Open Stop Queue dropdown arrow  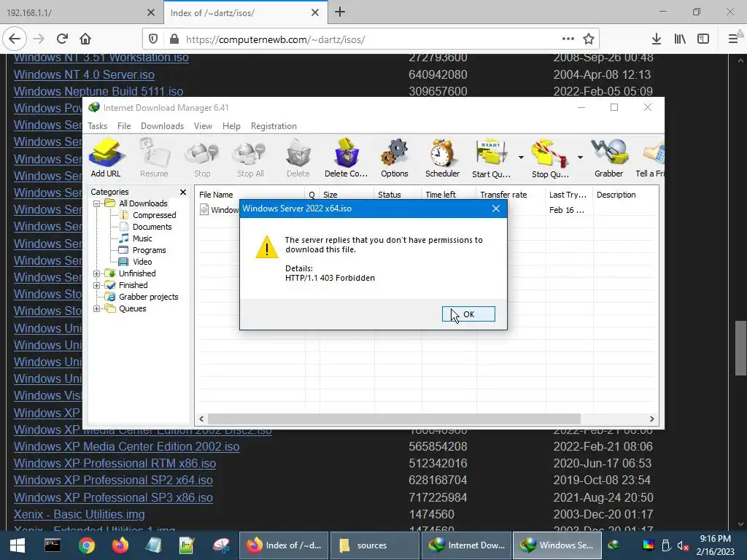click(580, 157)
